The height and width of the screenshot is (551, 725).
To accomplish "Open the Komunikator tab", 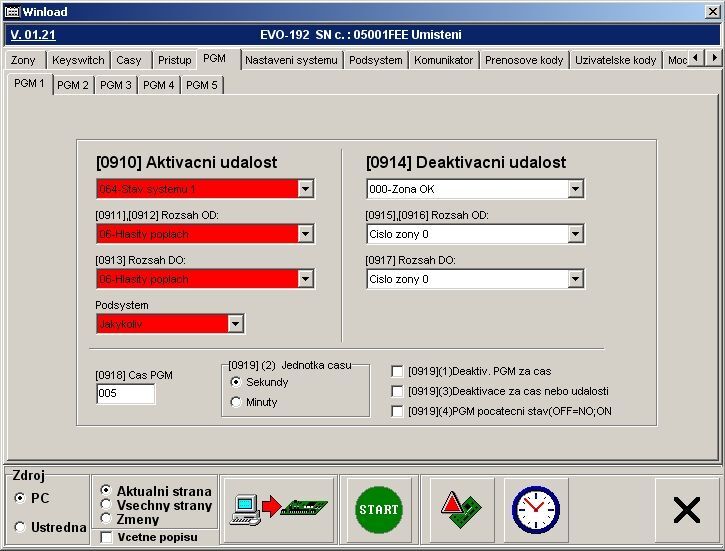I will [x=443, y=60].
